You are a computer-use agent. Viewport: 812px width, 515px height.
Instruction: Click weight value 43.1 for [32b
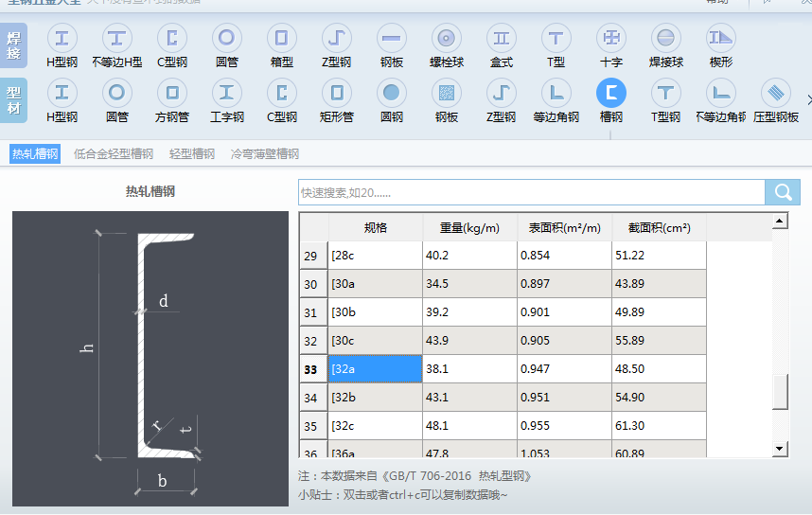pos(469,398)
